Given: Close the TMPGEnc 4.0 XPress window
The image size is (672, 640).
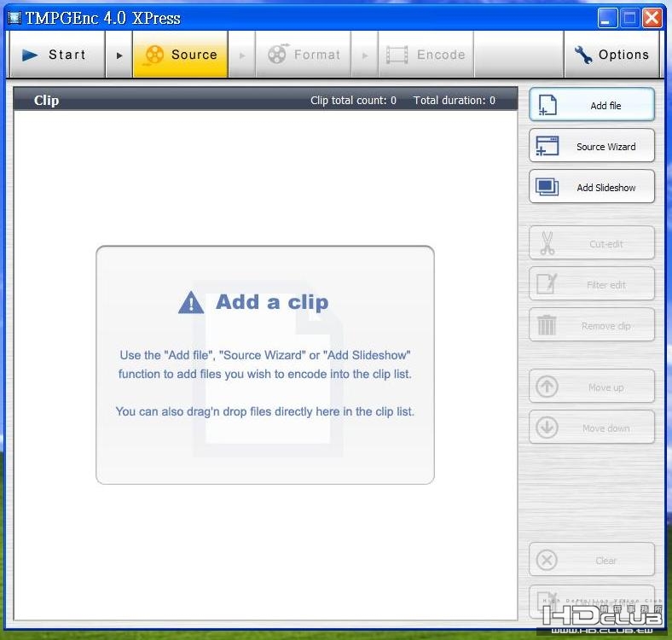Looking at the screenshot, I should (652, 18).
